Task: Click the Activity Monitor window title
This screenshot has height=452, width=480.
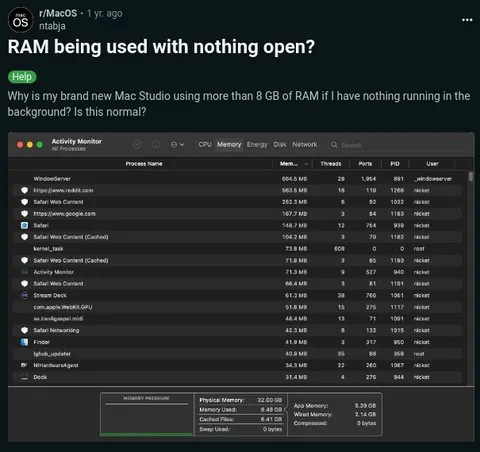Action: [77, 141]
